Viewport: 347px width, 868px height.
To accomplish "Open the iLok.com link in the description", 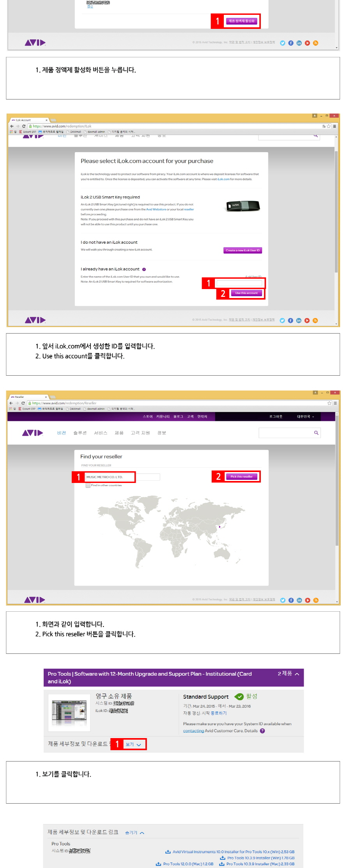I will [223, 179].
